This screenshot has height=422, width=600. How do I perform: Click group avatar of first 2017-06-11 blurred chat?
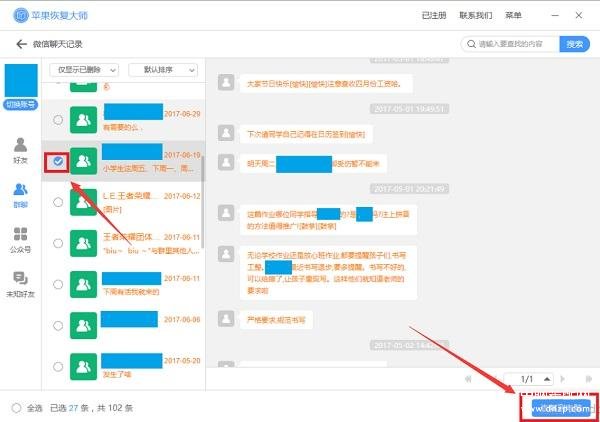click(x=83, y=284)
